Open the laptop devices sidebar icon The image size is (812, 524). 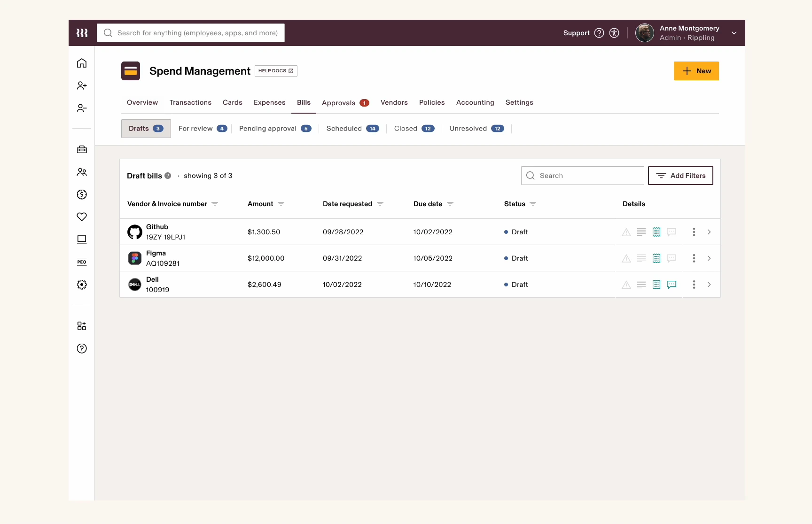point(82,239)
